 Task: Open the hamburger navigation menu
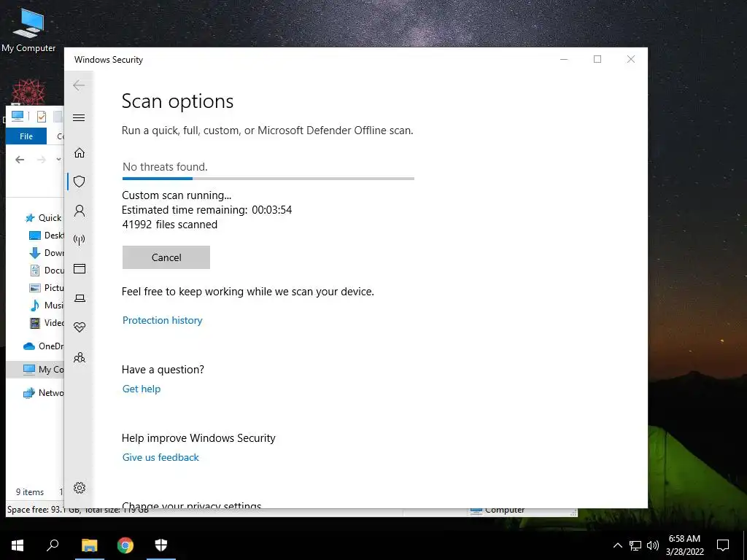(79, 117)
